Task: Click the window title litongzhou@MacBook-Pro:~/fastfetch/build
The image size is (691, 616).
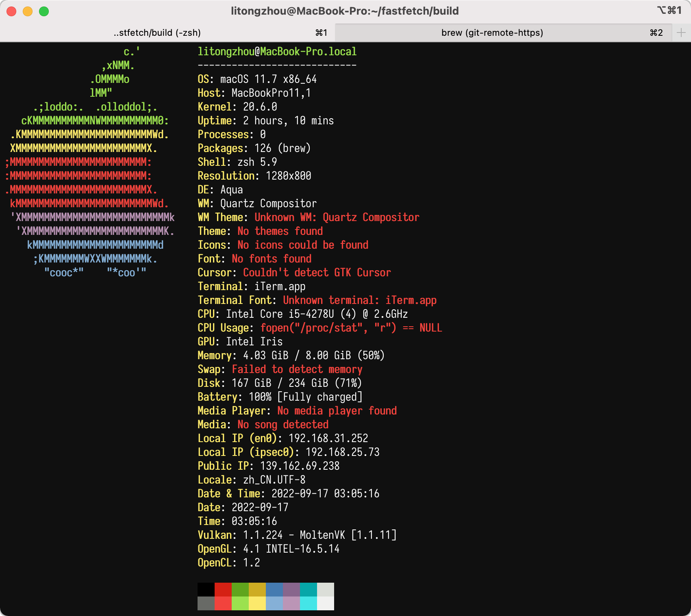Action: [x=345, y=11]
